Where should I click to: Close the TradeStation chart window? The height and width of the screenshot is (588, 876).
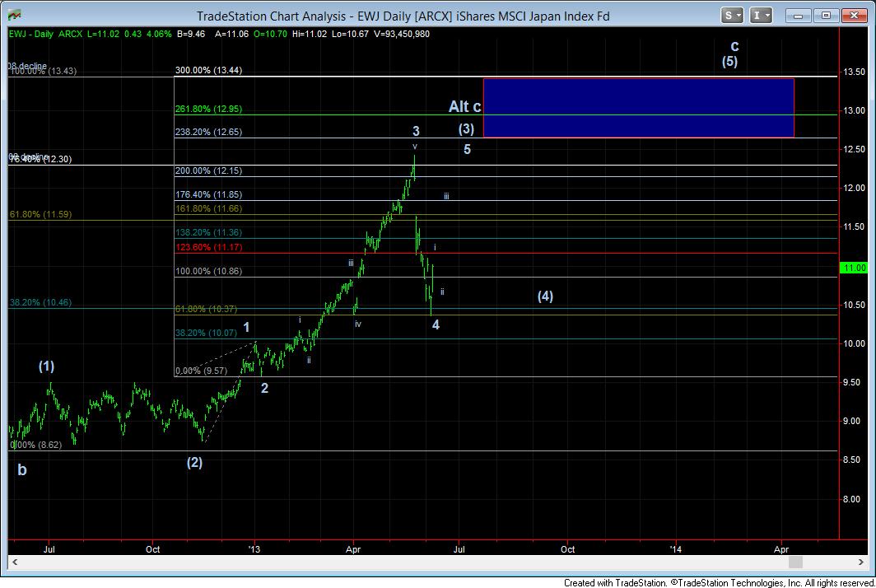(x=855, y=15)
